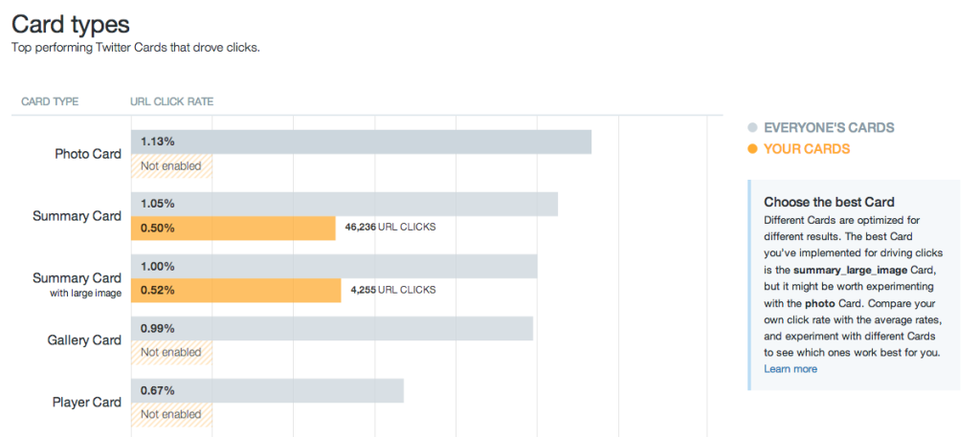This screenshot has height=437, width=980.
Task: Select the Player Card 0.67% gray bar
Action: [268, 391]
